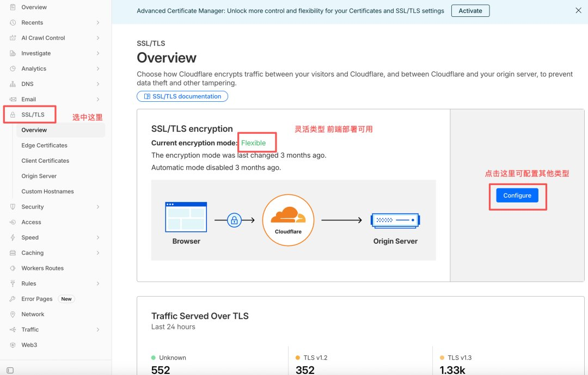Expand the Traffic section chevron
This screenshot has width=588, height=375.
[x=98, y=330]
